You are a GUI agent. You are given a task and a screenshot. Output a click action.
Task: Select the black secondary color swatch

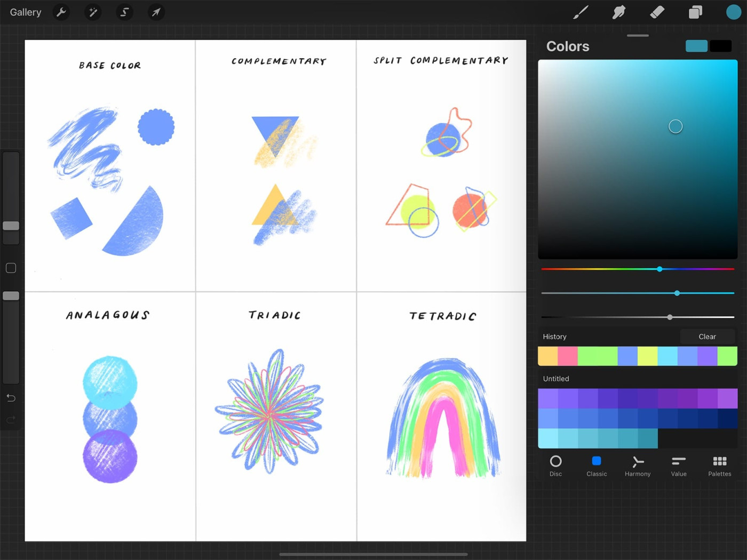coord(721,46)
